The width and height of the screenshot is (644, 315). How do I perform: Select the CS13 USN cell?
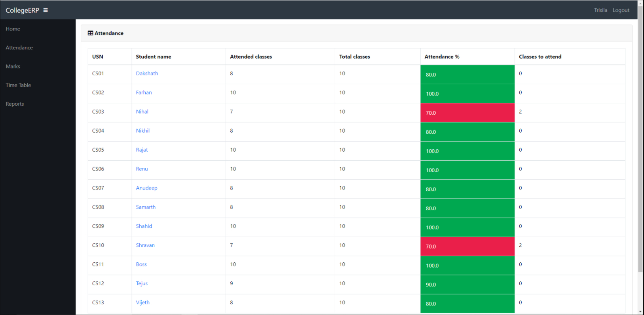coord(110,304)
